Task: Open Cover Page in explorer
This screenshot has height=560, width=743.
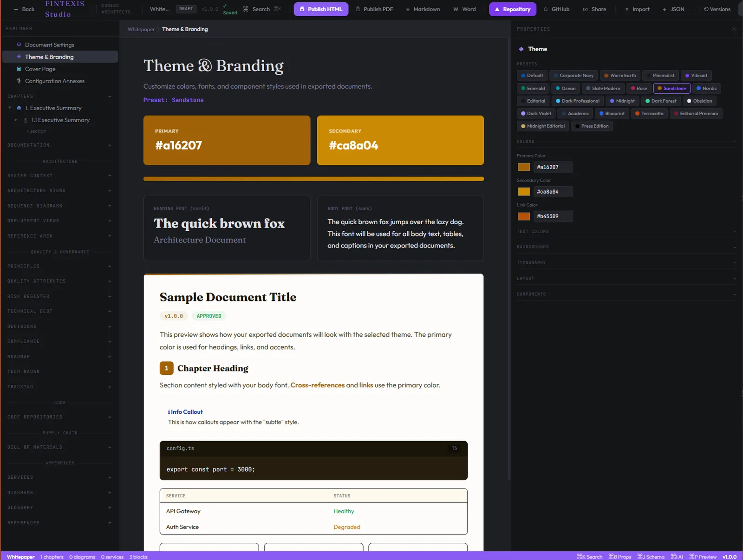Action: 60,69
